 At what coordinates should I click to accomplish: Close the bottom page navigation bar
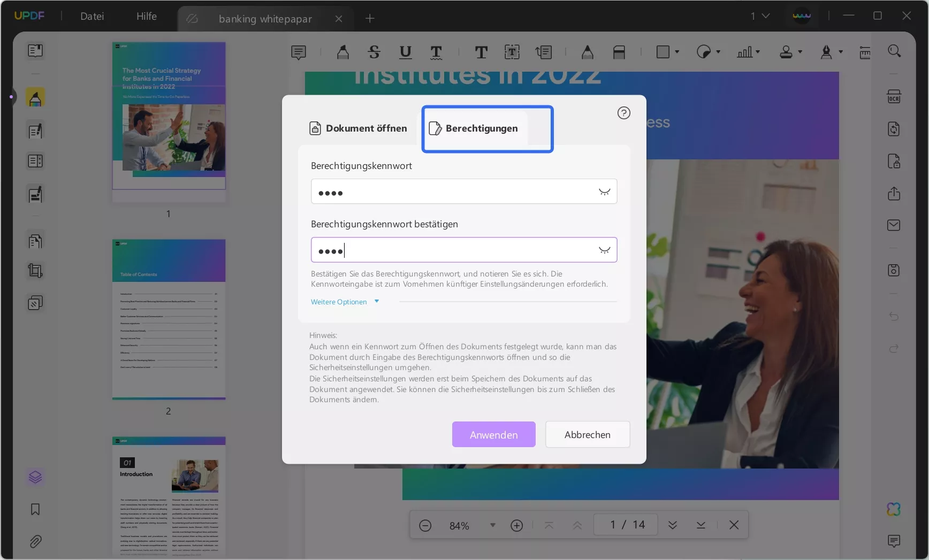[x=734, y=525]
